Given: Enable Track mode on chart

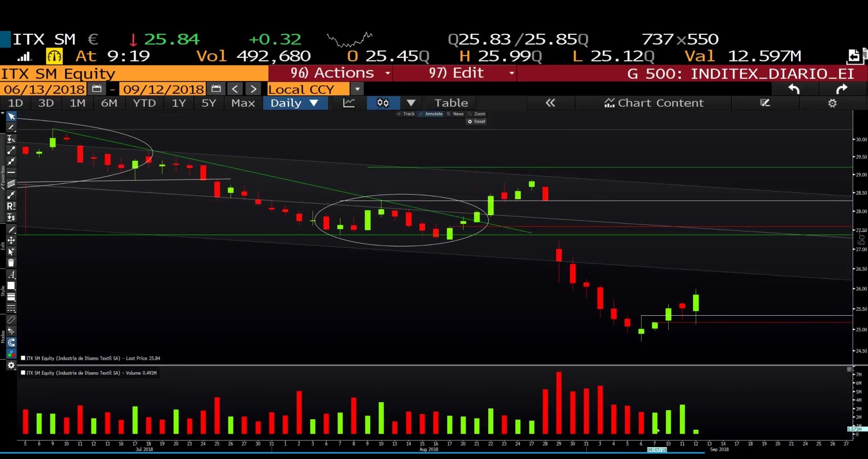Looking at the screenshot, I should coord(406,114).
